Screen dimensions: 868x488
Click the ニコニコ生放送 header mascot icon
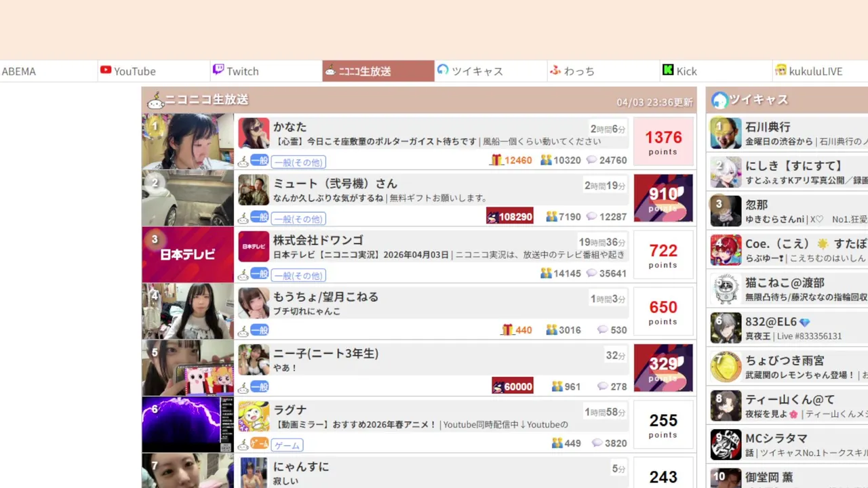(156, 101)
